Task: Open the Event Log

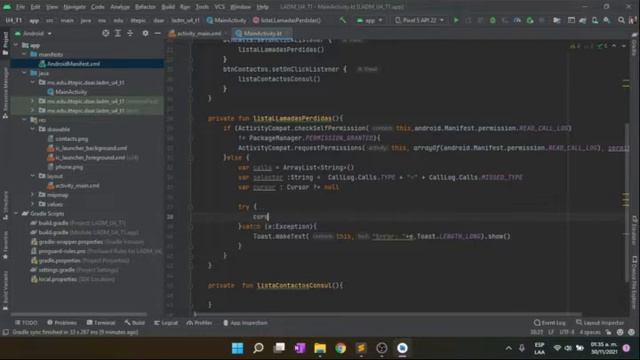Action: pyautogui.click(x=549, y=323)
